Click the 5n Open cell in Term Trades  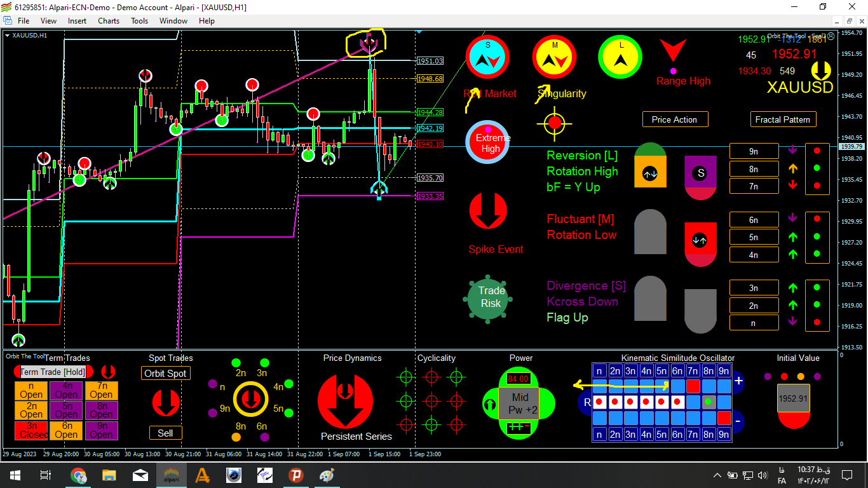[66, 410]
